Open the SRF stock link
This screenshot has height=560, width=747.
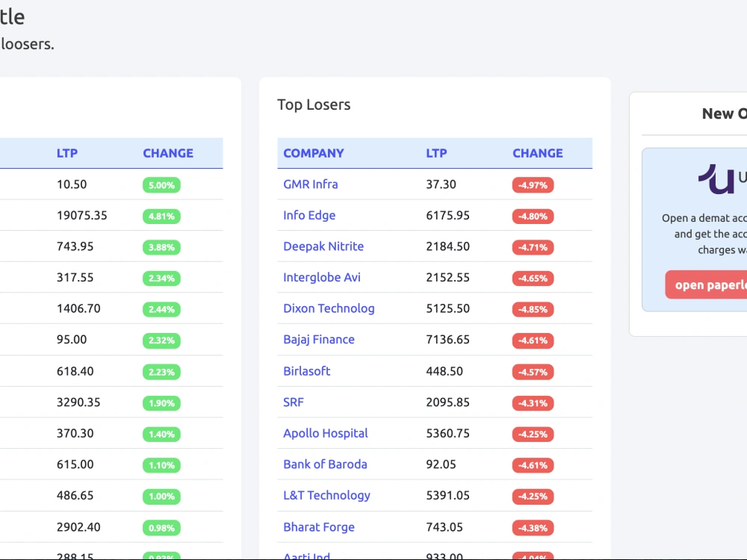[294, 402]
